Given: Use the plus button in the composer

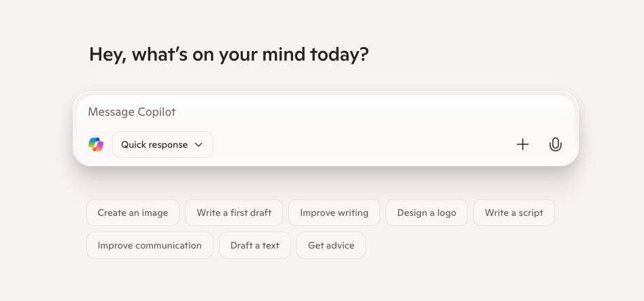Looking at the screenshot, I should (x=522, y=144).
